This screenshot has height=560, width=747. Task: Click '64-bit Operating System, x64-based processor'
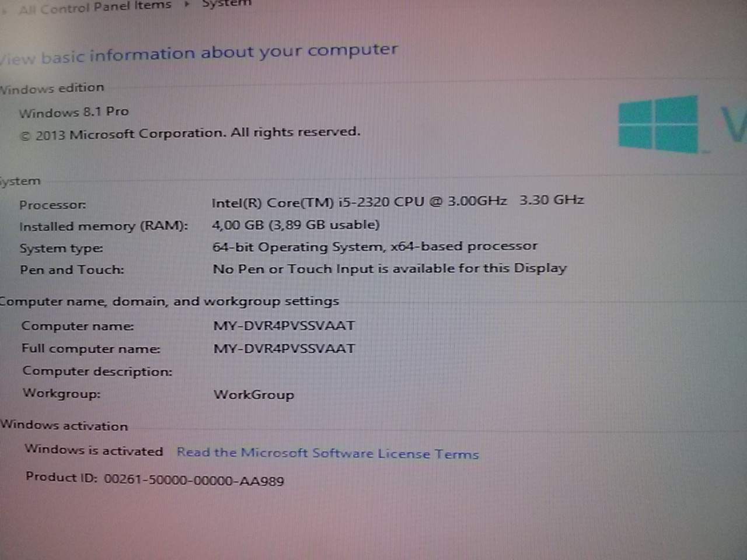pyautogui.click(x=374, y=247)
